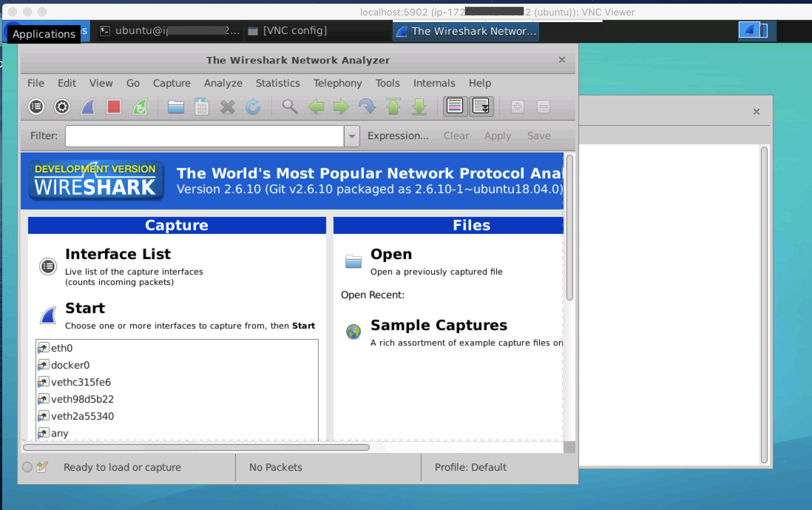Click the Save filter button
812x510 pixels.
pyautogui.click(x=539, y=136)
